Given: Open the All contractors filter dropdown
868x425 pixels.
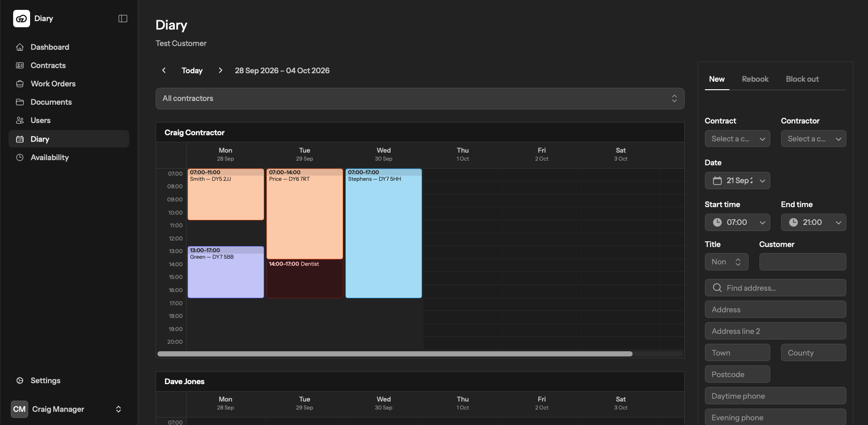Looking at the screenshot, I should click(420, 99).
